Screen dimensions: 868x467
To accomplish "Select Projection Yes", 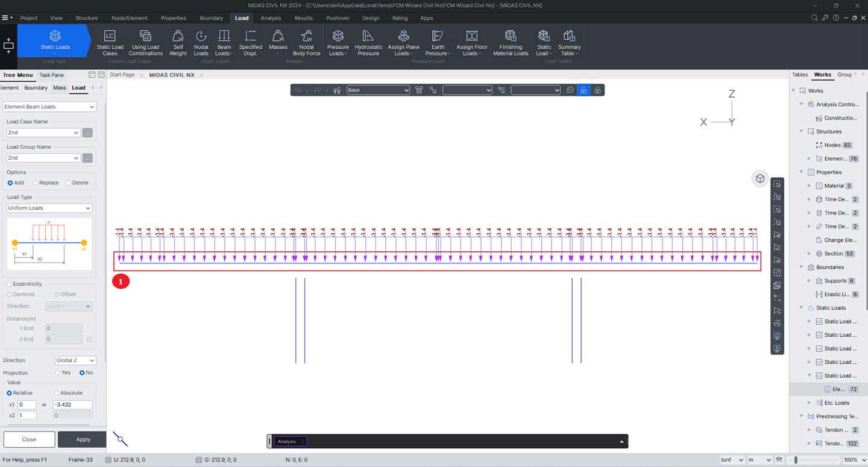I will 58,372.
